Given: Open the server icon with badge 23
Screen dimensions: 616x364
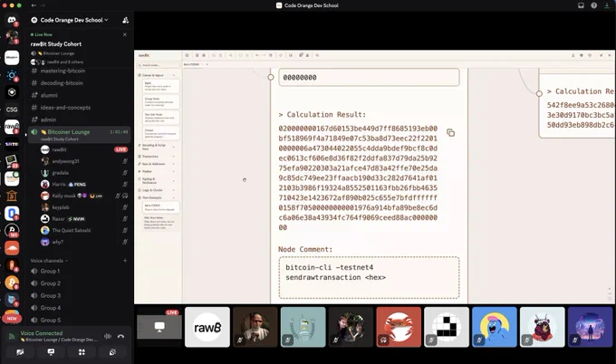Looking at the screenshot, I should click(x=12, y=161).
